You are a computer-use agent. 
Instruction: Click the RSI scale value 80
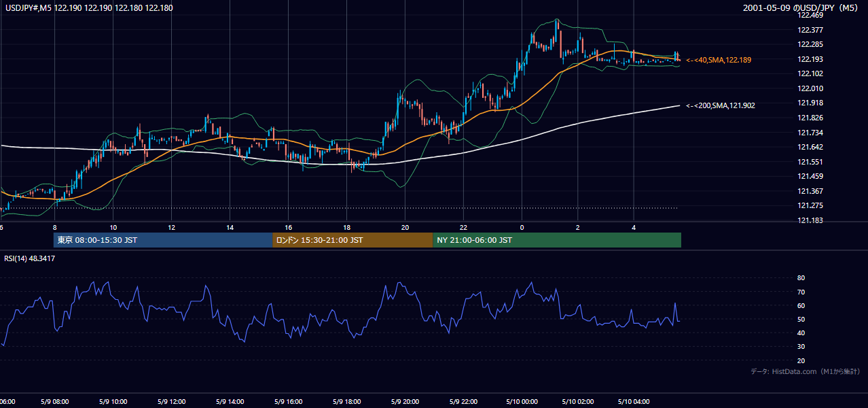[x=801, y=278]
